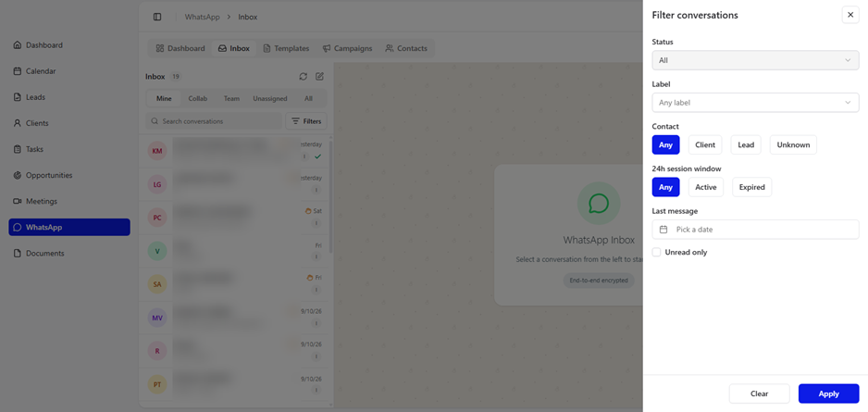Open Leads in the left sidebar
This screenshot has width=868, height=412.
tap(69, 97)
